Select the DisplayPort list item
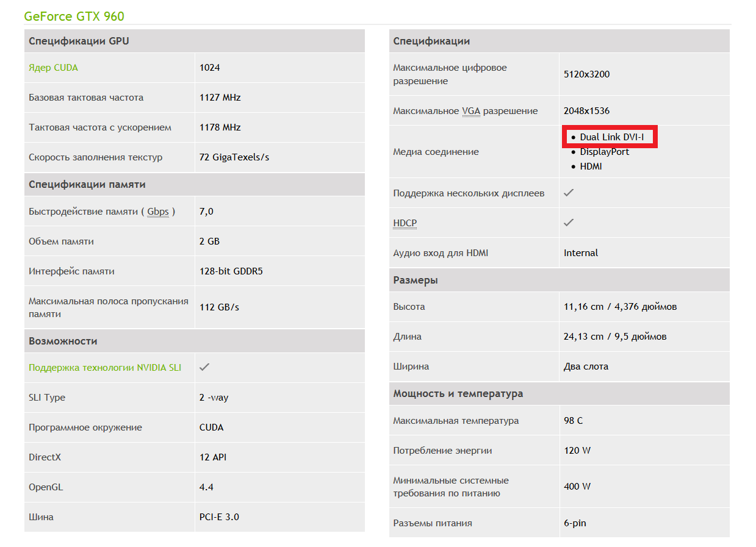Screen dimensions: 756x547 604,152
